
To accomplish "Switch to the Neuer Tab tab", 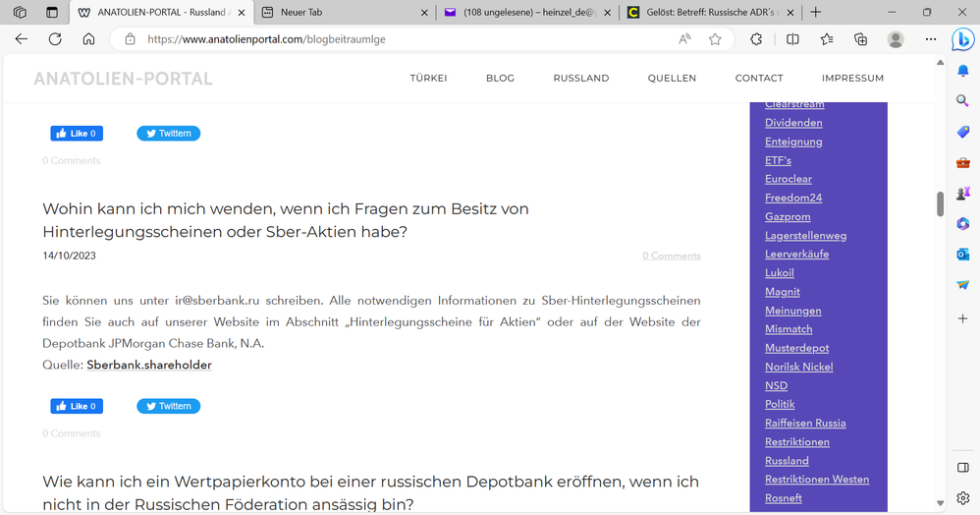I will click(345, 12).
